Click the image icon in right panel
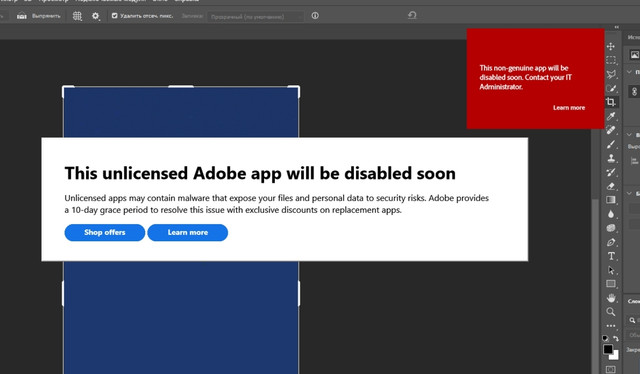Viewport: 640px width, 374px height. (x=634, y=54)
